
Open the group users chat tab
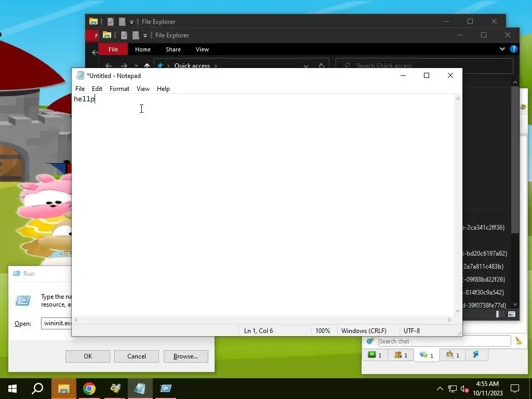click(x=453, y=355)
